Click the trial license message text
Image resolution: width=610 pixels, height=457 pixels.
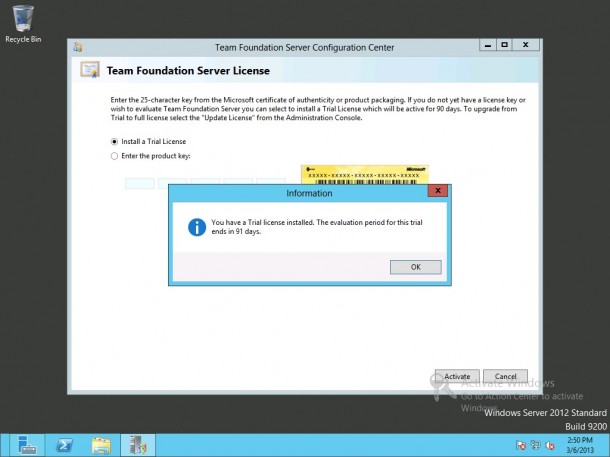pos(317,227)
